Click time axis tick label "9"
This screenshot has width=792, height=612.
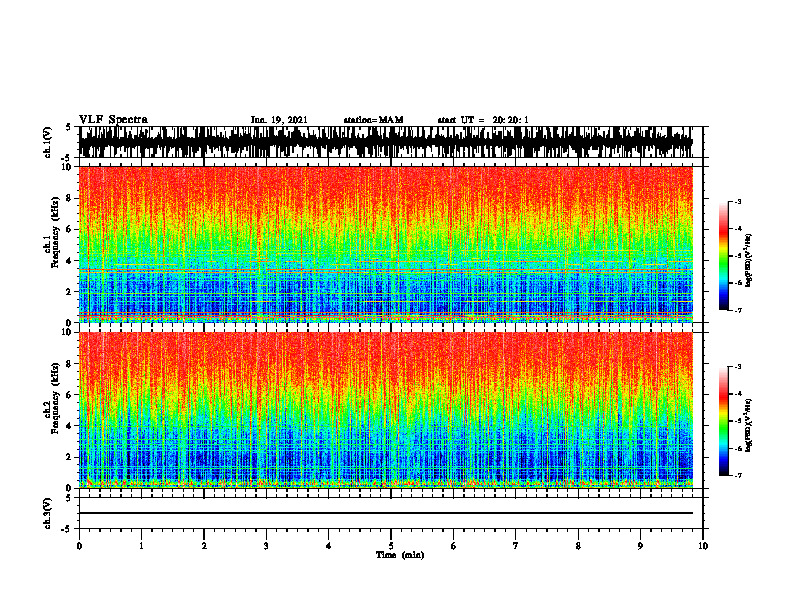[640, 546]
